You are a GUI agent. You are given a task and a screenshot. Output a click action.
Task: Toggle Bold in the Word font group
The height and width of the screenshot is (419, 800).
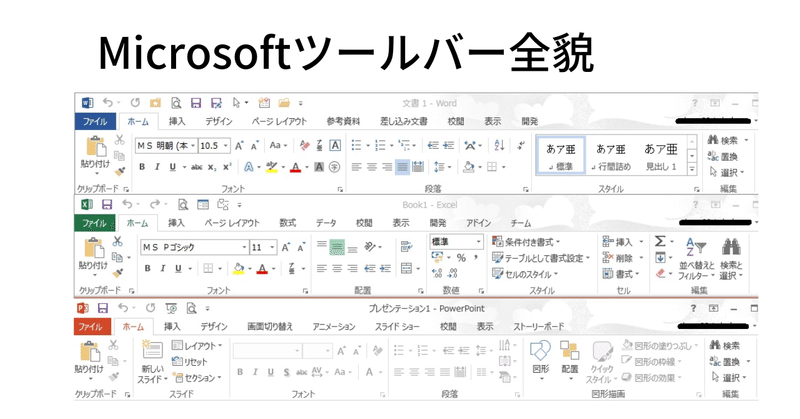(x=142, y=167)
